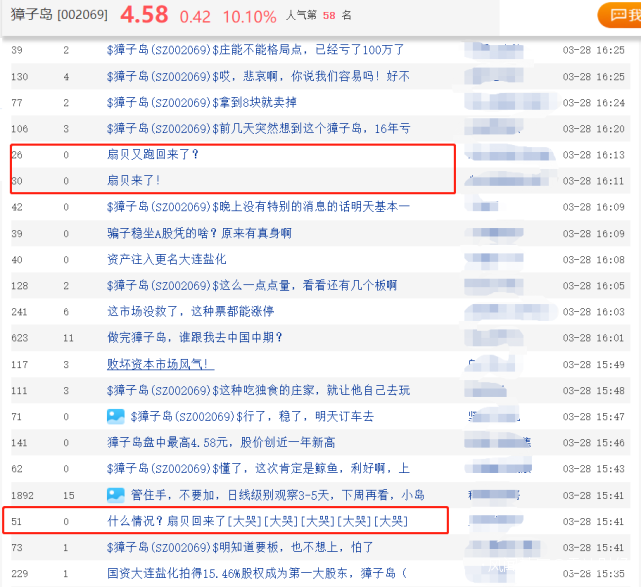This screenshot has height=587, width=641.
Task: Click the stock price 4.58
Action: pos(144,15)
